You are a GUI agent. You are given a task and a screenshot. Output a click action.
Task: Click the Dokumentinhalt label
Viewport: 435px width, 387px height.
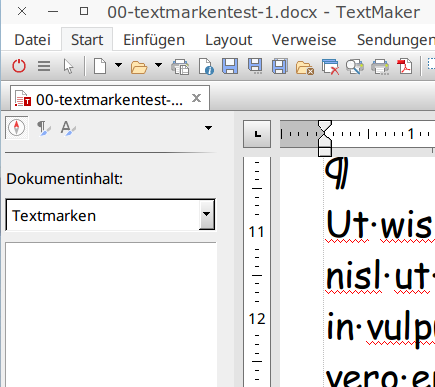(65, 179)
